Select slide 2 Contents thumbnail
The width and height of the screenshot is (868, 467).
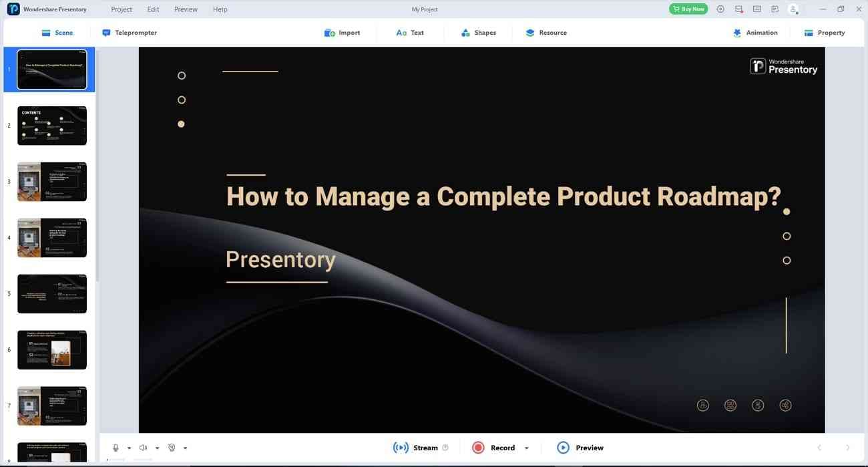click(x=52, y=126)
